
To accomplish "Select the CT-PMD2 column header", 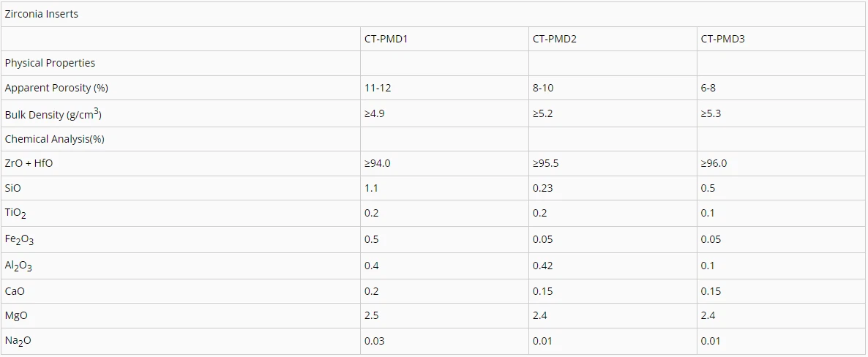I will 554,39.
